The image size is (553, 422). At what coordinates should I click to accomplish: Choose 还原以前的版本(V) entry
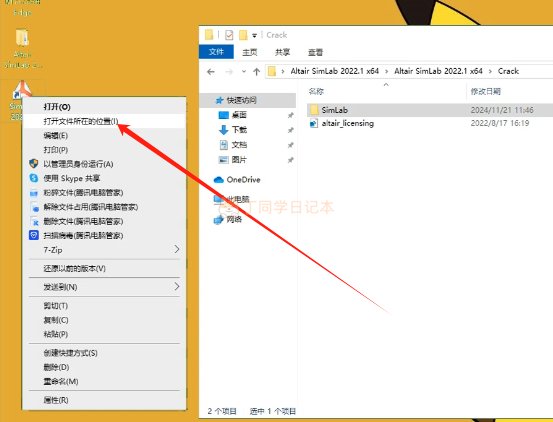coord(104,269)
